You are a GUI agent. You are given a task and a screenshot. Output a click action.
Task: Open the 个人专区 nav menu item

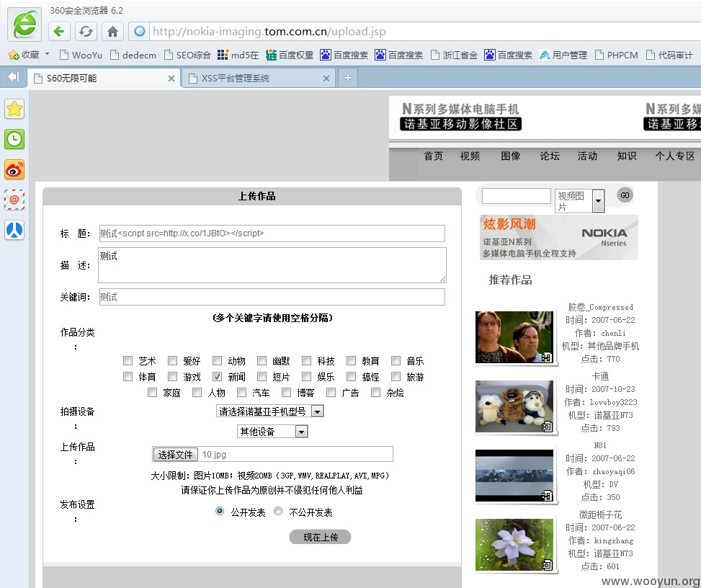coord(675,156)
